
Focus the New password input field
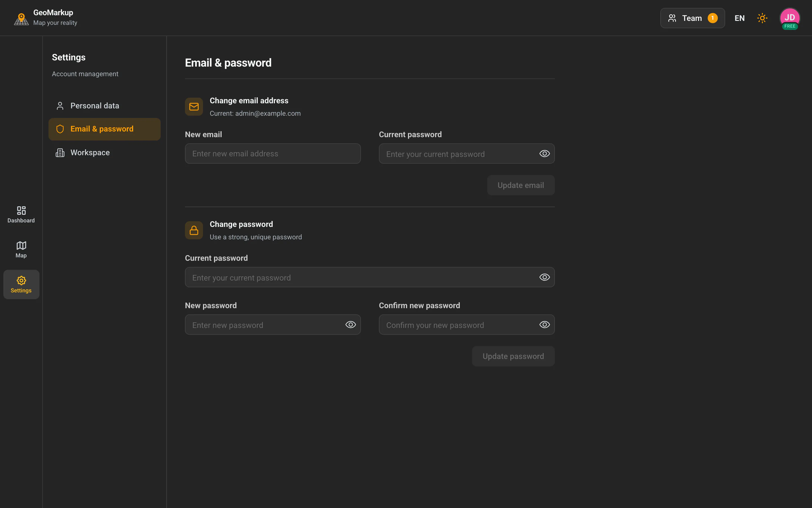273,325
